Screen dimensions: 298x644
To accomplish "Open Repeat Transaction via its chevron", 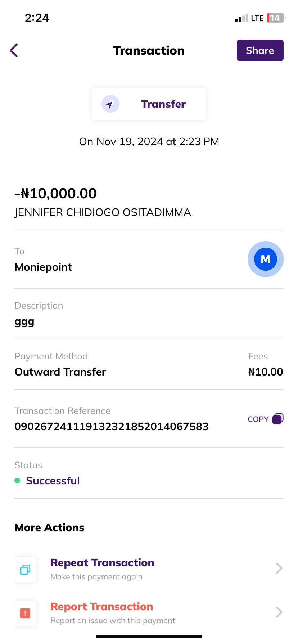I will click(279, 568).
